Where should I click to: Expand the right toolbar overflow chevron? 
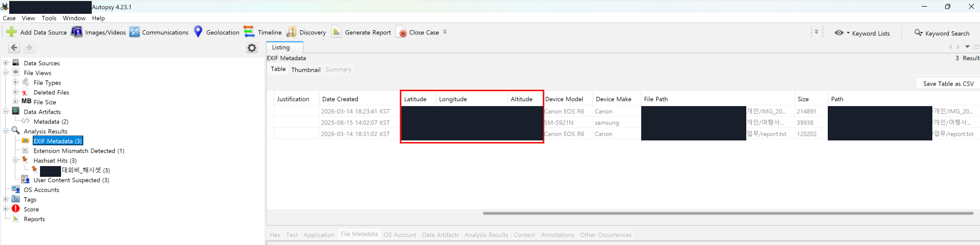coord(816,32)
